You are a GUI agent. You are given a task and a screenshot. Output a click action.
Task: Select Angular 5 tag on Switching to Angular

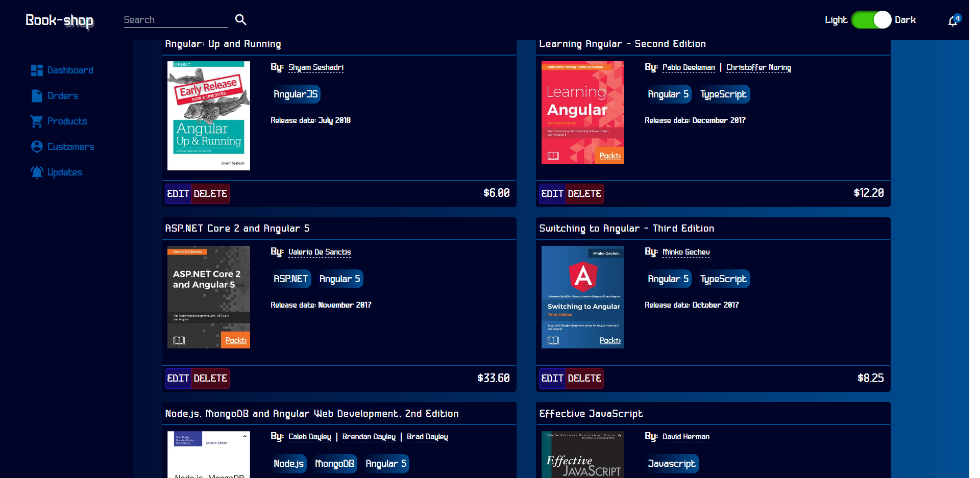(668, 279)
